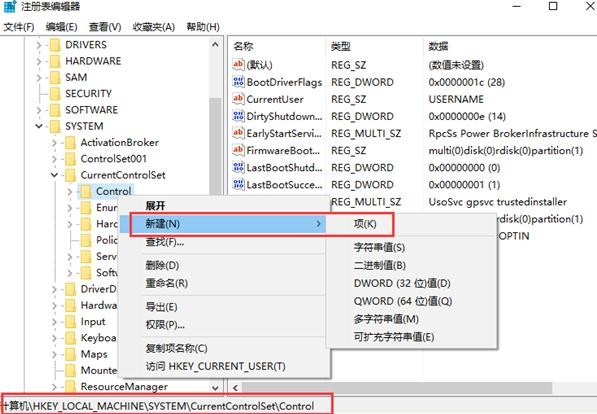597x414 pixels.
Task: Choose 权限(P)... in the context menu
Action: coord(224,324)
